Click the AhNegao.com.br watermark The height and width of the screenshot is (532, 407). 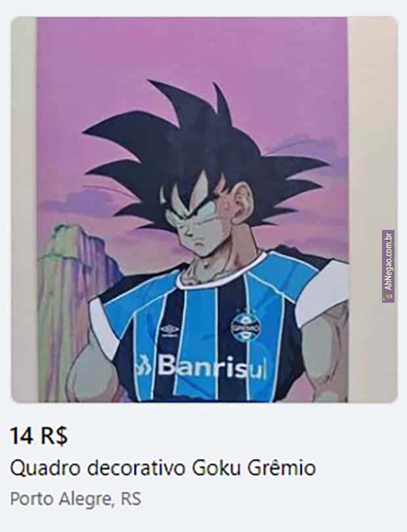[x=389, y=267]
